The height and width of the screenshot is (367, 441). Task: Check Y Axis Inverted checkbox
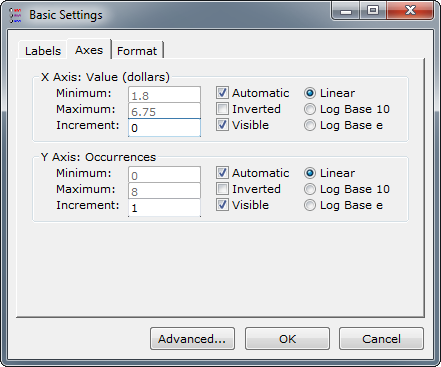pos(222,189)
